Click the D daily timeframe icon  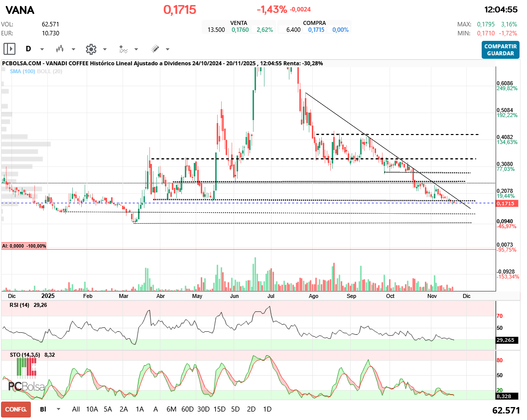click(x=28, y=49)
